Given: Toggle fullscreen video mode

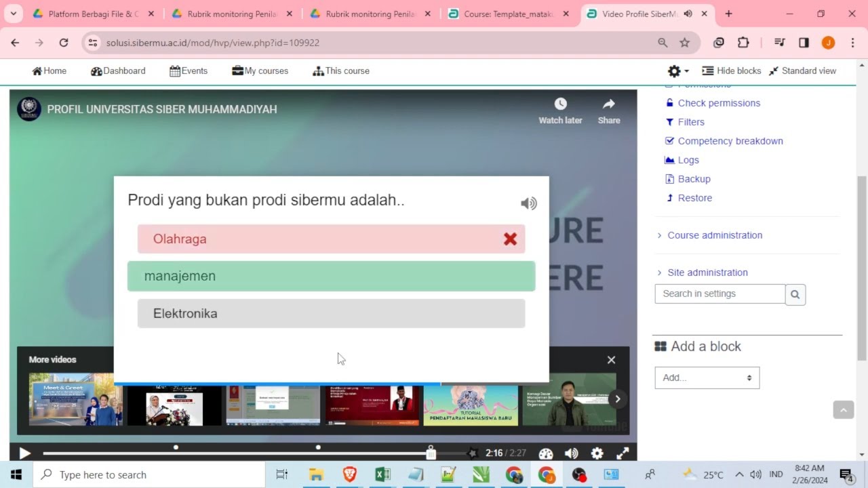Looking at the screenshot, I should pyautogui.click(x=622, y=453).
